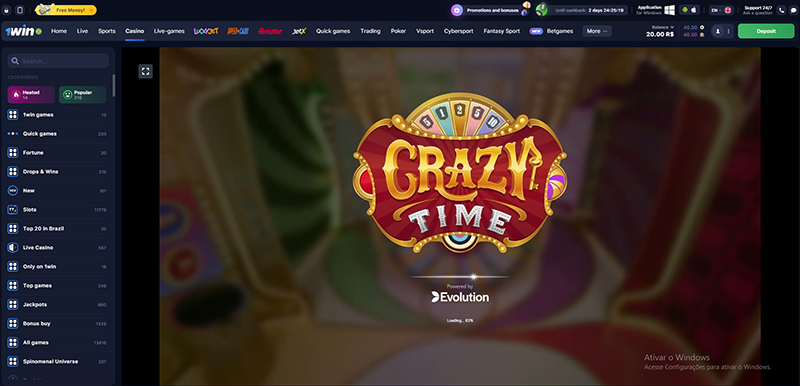Viewport: 800px width, 386px height.
Task: Open Quick games in the sidebar
Action: 58,134
